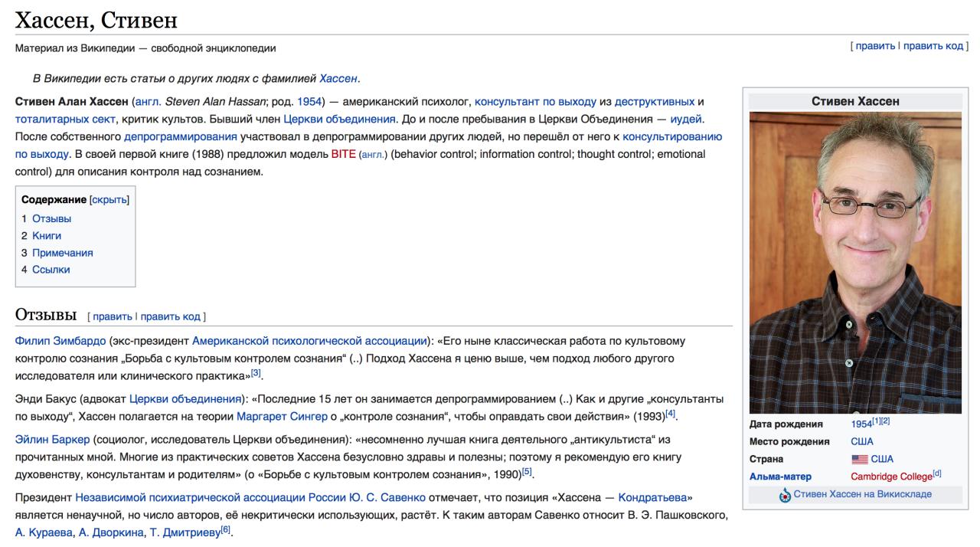Open иудей link
This screenshot has height=547, width=980.
click(x=686, y=119)
